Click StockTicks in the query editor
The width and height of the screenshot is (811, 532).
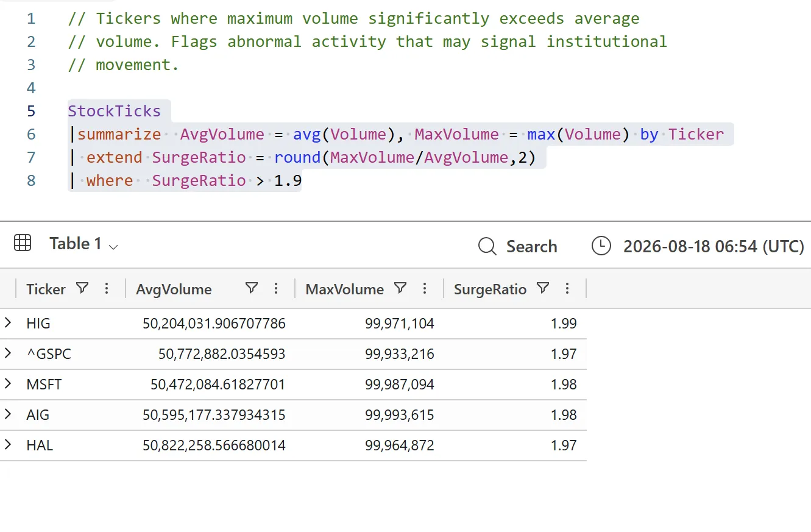point(114,111)
